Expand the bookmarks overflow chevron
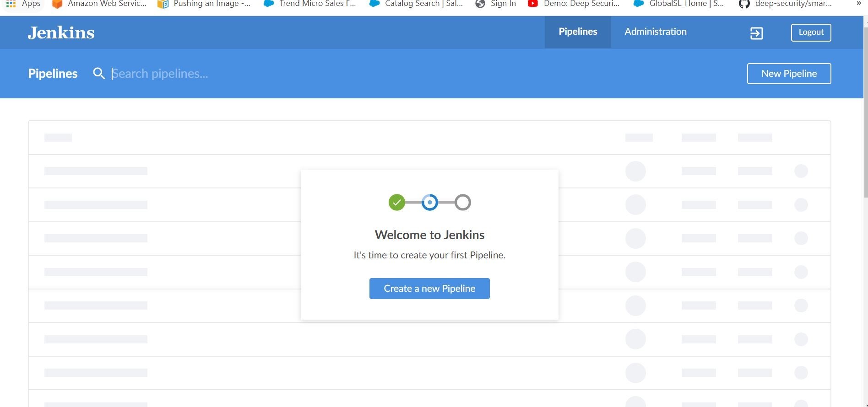 pos(858,4)
